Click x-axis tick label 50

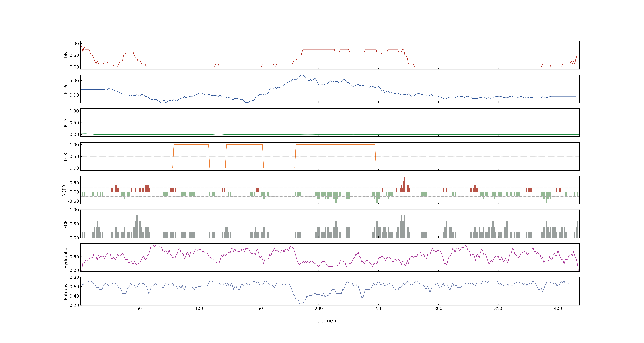click(139, 309)
